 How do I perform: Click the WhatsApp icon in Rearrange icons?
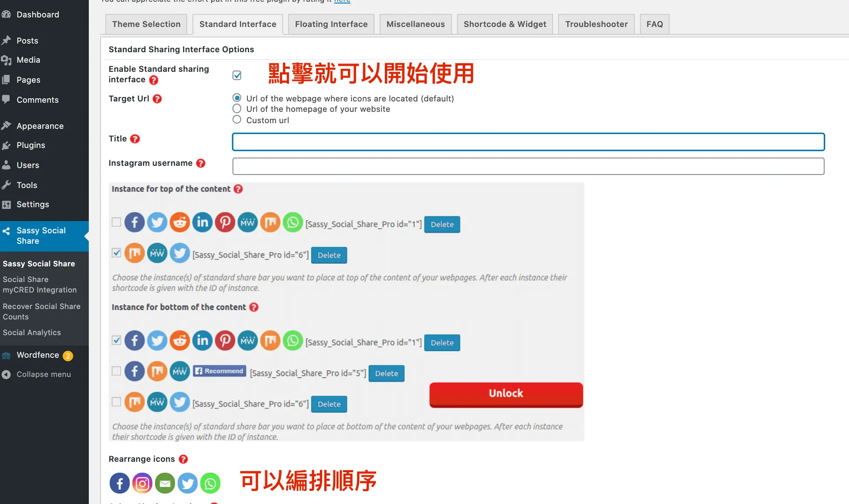[210, 483]
